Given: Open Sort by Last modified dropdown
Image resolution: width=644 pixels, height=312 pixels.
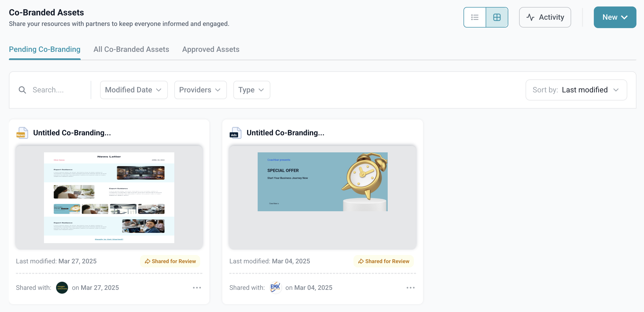Looking at the screenshot, I should [x=576, y=90].
